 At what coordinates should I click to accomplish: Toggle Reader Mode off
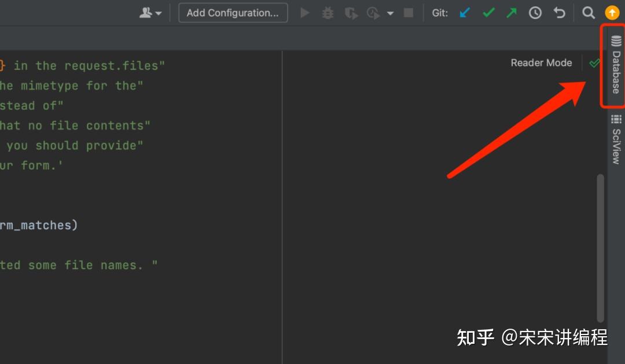coord(541,62)
